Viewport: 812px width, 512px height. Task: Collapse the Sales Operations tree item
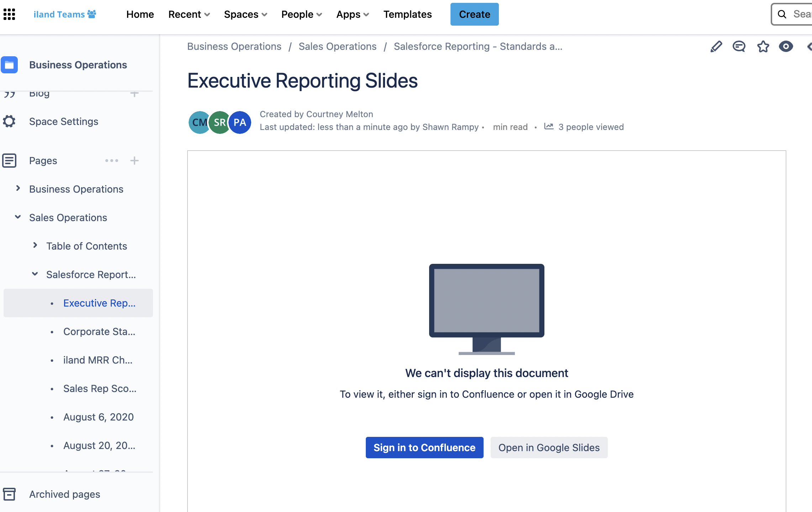coord(18,217)
